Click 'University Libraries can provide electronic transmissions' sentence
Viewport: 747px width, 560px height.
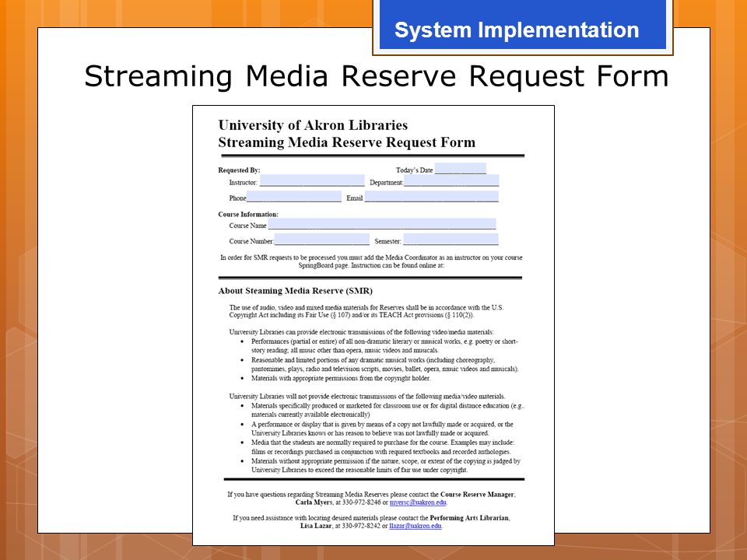(x=362, y=332)
